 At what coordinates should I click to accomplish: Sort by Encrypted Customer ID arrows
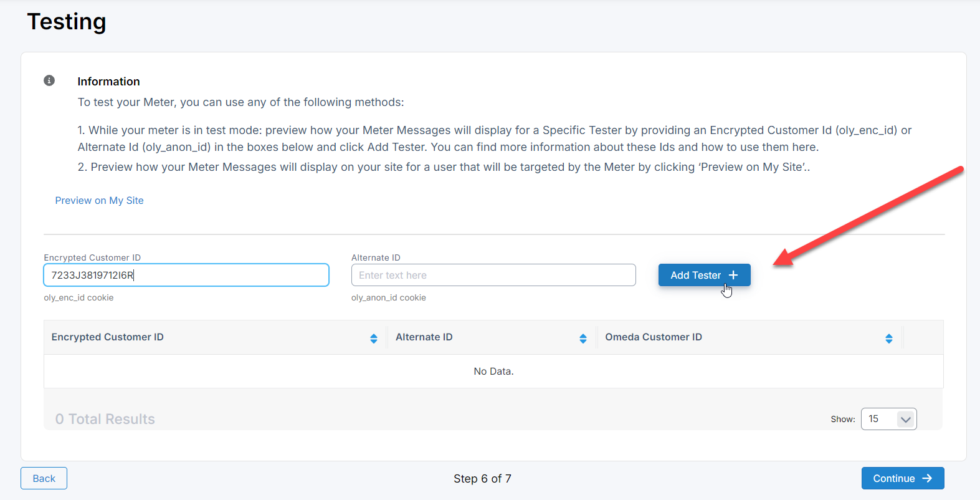[374, 338]
